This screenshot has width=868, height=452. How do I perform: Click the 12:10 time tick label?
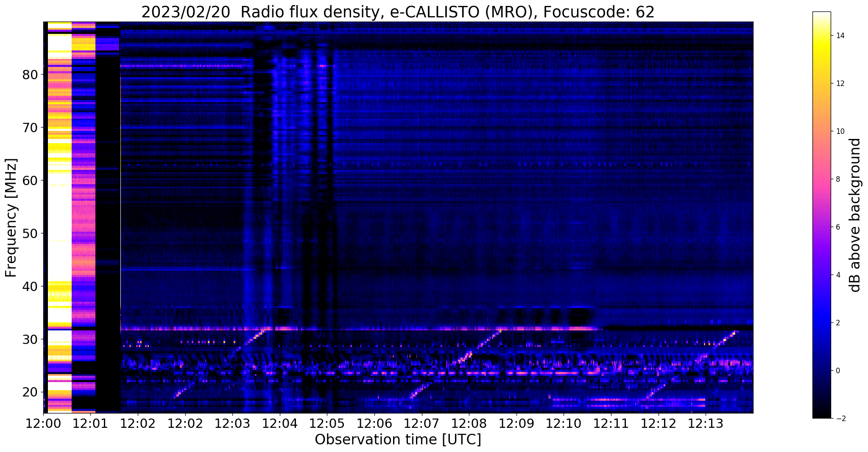click(x=564, y=423)
